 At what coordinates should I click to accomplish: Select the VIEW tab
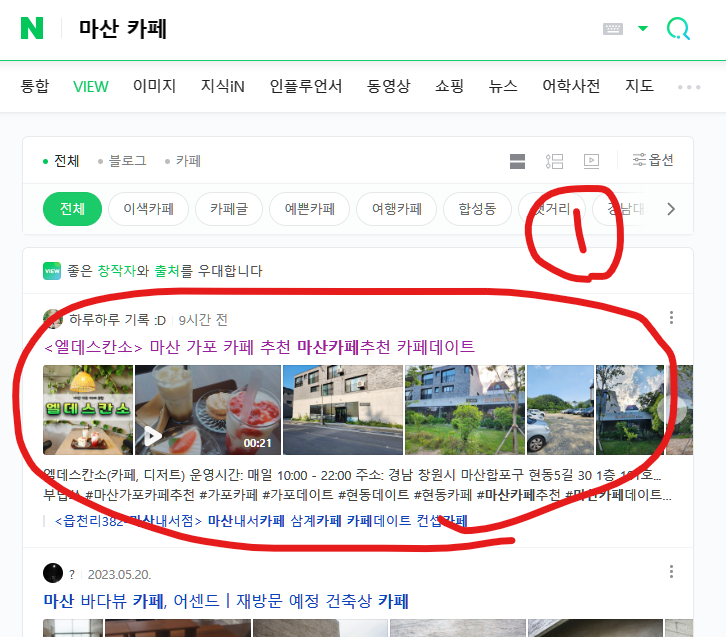91,86
